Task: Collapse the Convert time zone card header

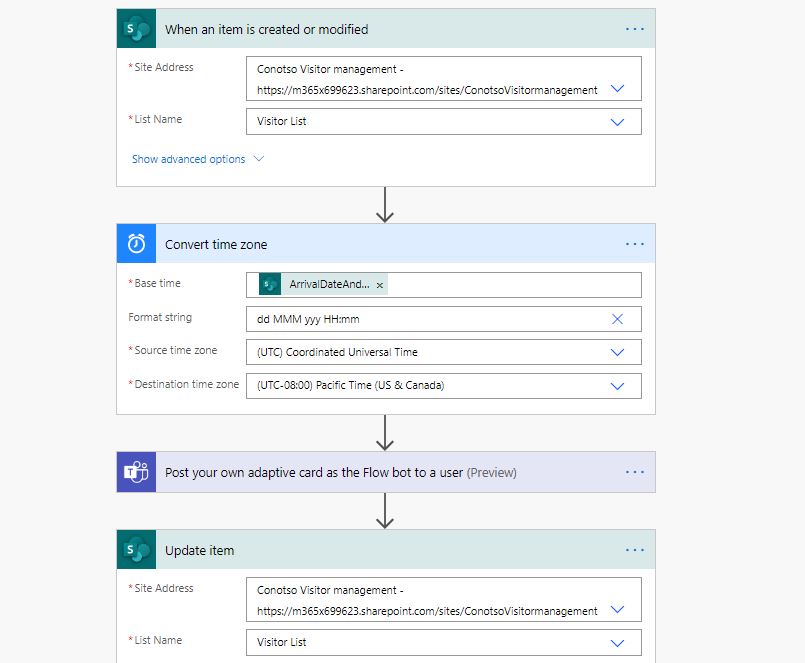Action: 386,243
